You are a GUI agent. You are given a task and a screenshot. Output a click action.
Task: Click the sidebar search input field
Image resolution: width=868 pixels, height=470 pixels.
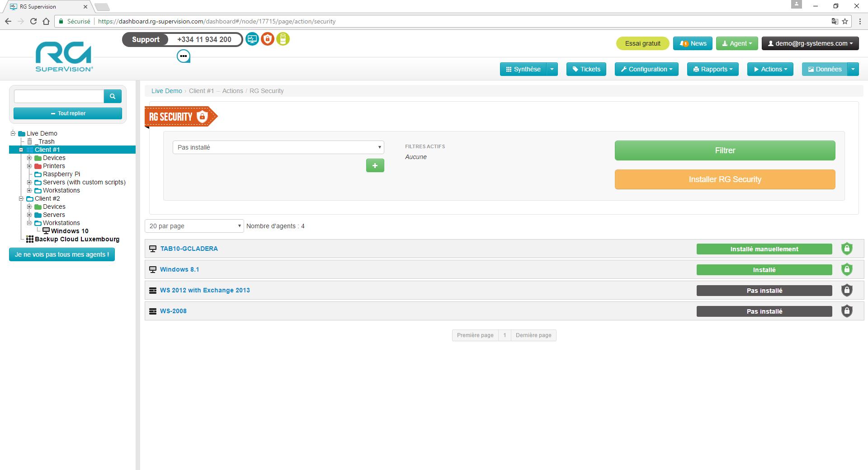59,96
